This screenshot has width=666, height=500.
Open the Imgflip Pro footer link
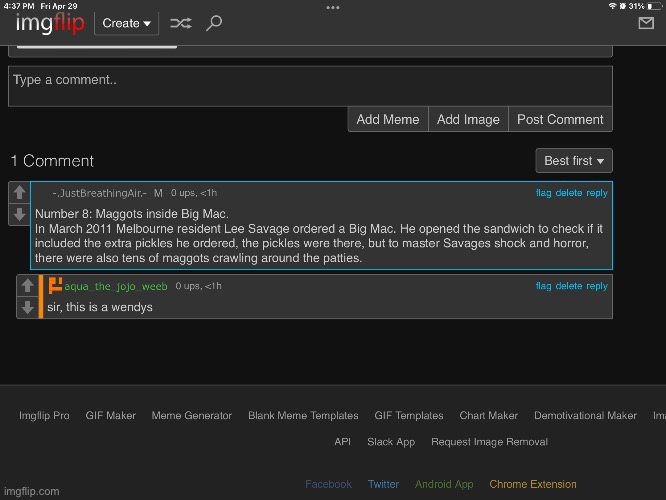click(44, 415)
